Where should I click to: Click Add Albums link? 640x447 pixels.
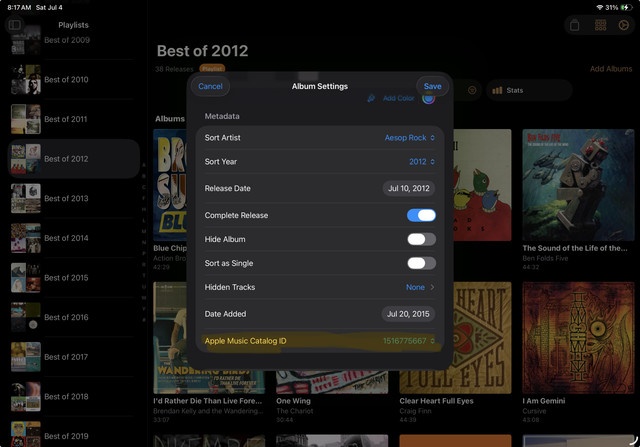pyautogui.click(x=611, y=69)
